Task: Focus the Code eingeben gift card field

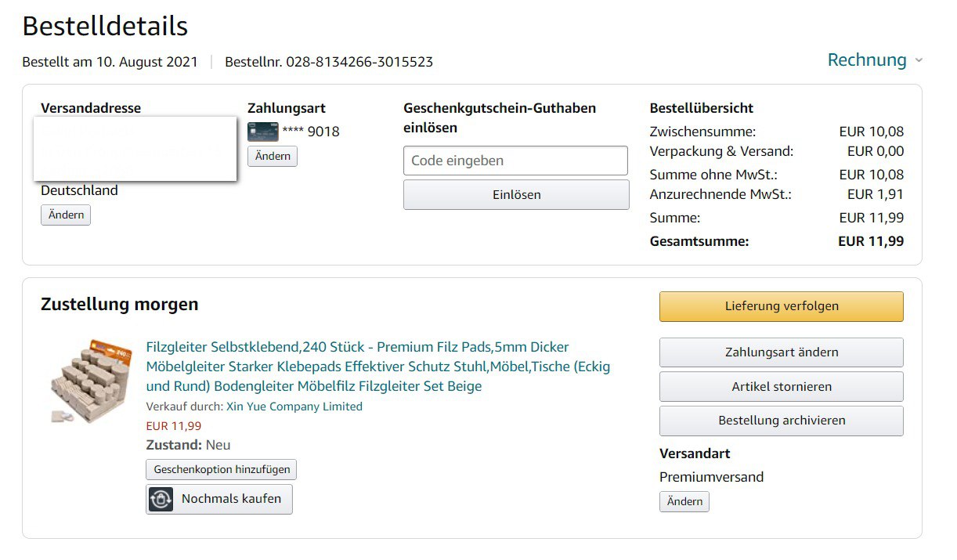Action: 515,161
